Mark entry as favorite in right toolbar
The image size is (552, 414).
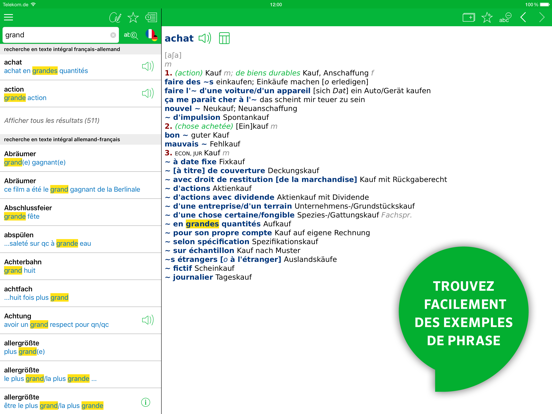(x=487, y=17)
